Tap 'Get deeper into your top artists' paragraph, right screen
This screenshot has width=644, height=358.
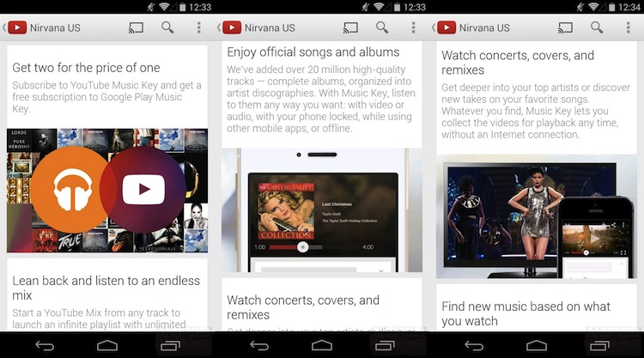(536, 111)
